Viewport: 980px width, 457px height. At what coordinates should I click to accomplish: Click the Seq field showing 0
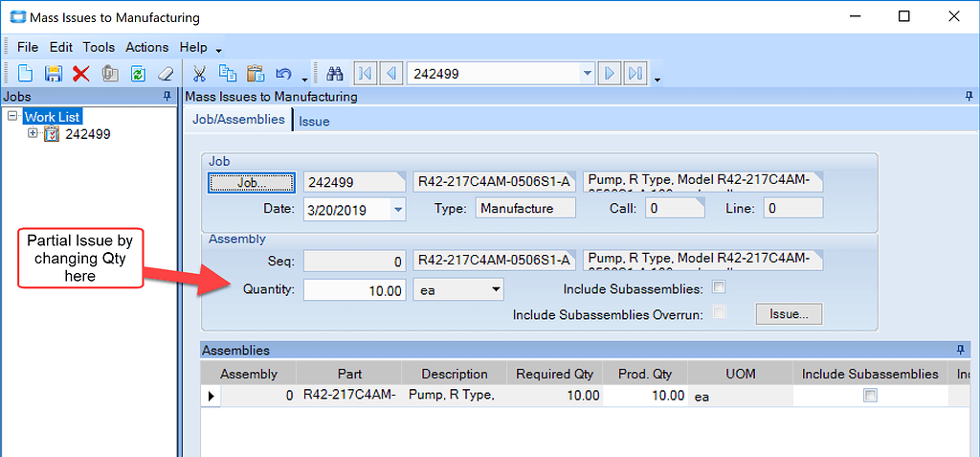355,261
